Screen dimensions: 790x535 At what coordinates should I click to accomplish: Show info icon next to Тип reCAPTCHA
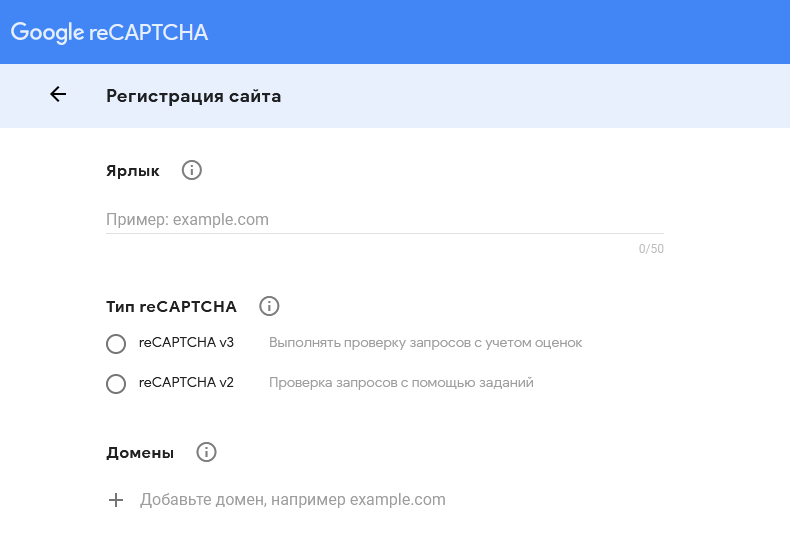[269, 306]
